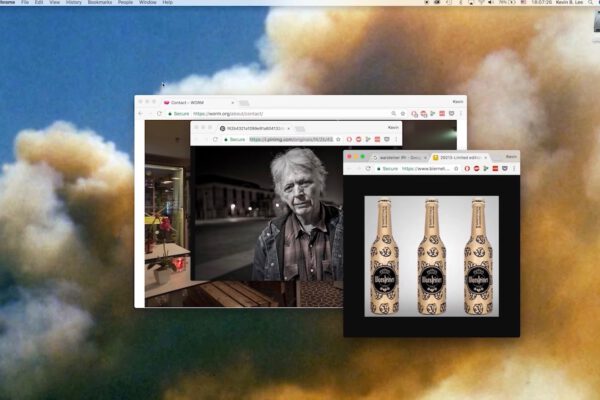Open Chrome three-dot menu in front window
Viewport: 600px width, 400px height.
coord(515,169)
